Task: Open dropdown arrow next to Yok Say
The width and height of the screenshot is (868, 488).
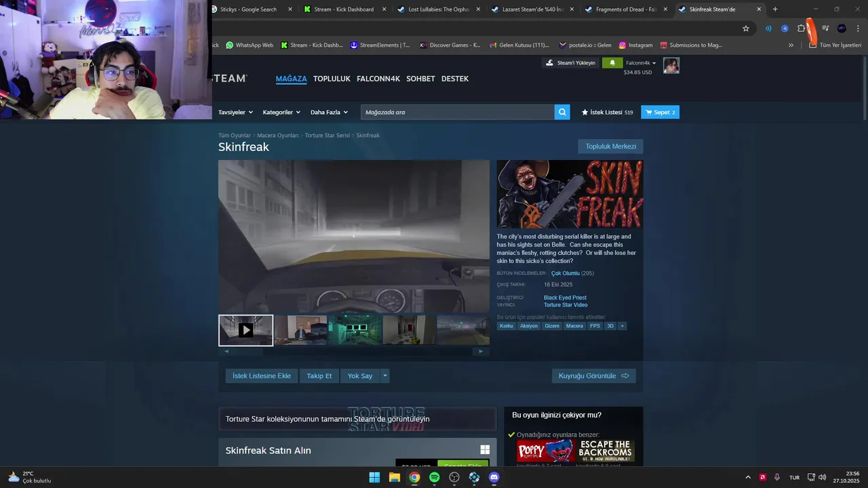Action: coord(385,375)
